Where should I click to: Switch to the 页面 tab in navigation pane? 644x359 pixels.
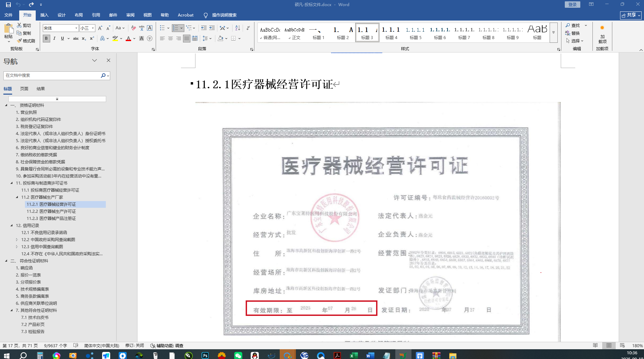[x=24, y=89]
